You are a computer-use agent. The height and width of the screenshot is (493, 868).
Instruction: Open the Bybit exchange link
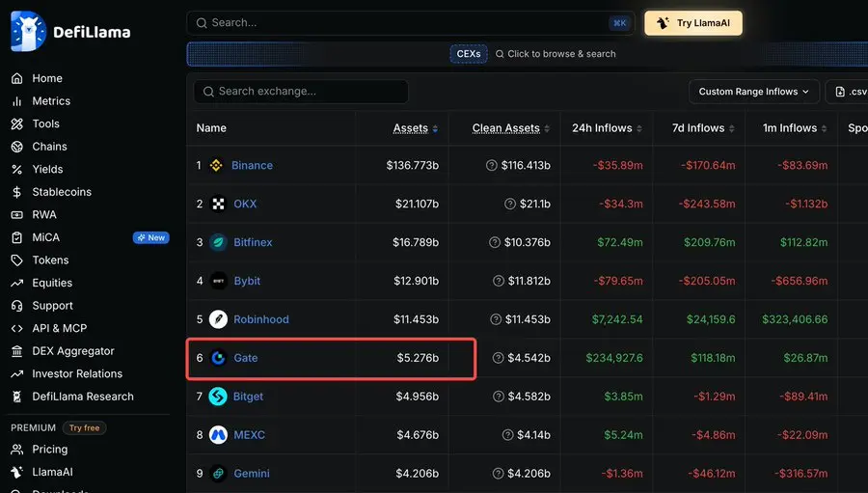[x=247, y=281]
